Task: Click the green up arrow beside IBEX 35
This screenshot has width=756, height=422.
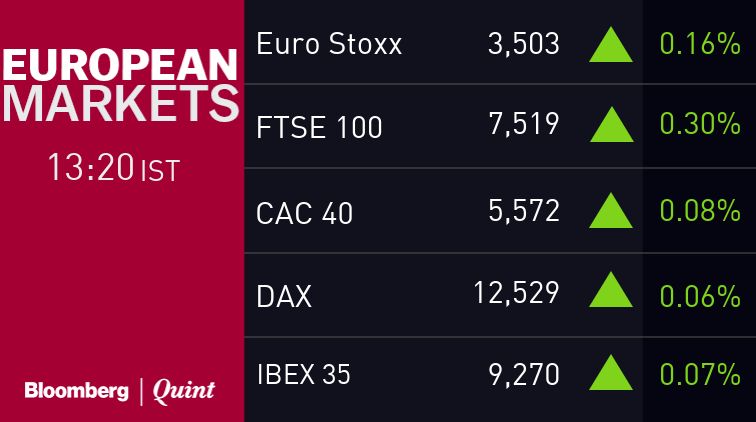Action: 611,374
